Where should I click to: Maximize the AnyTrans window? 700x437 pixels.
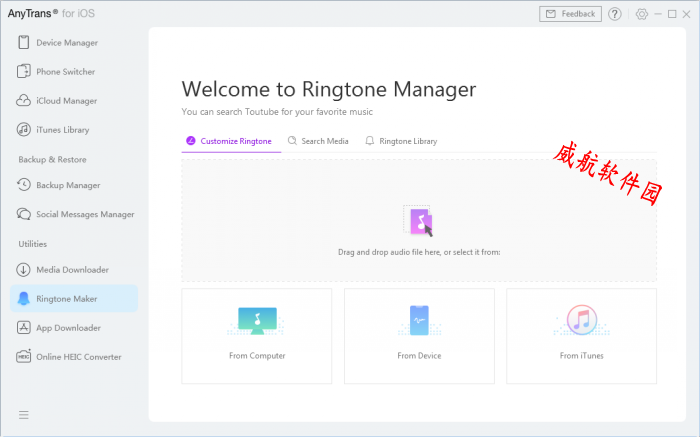coord(672,14)
